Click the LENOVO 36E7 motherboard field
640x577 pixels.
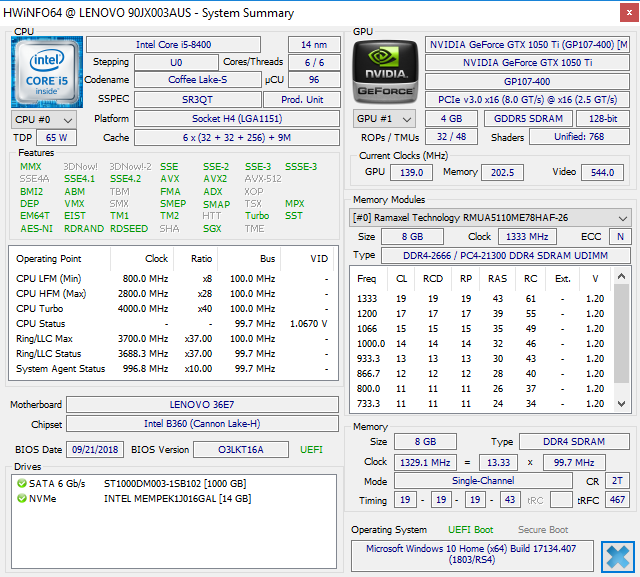pyautogui.click(x=202, y=405)
